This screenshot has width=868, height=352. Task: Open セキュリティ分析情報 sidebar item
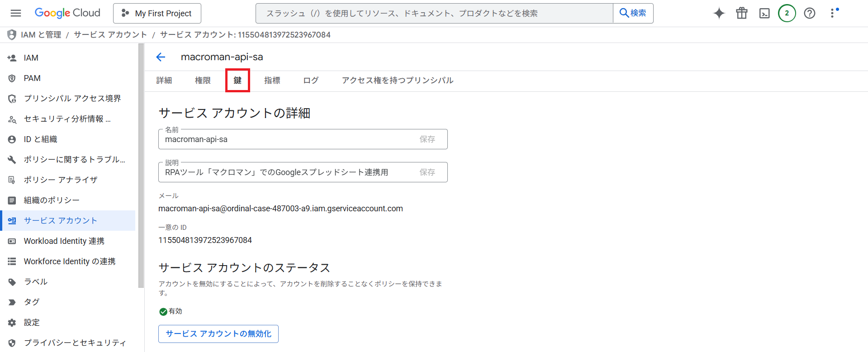coord(68,119)
